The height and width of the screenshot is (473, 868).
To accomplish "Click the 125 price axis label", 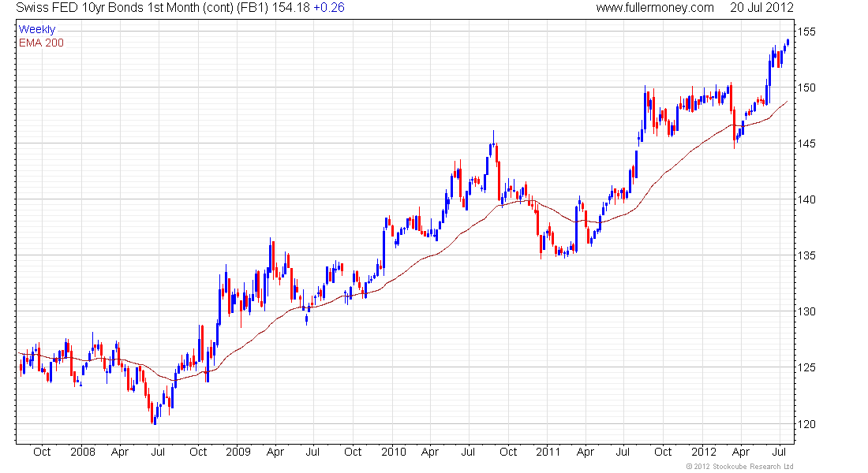I will [807, 367].
